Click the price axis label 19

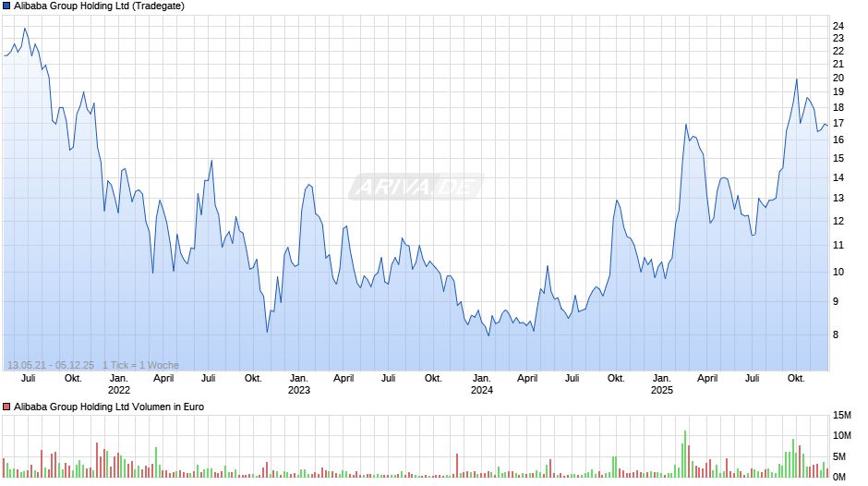[x=838, y=92]
